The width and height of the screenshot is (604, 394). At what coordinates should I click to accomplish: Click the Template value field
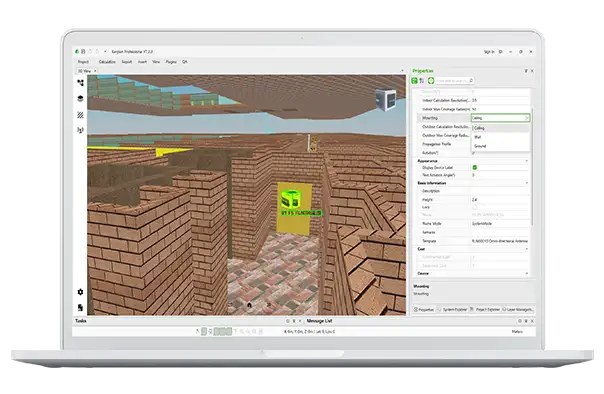coord(500,241)
